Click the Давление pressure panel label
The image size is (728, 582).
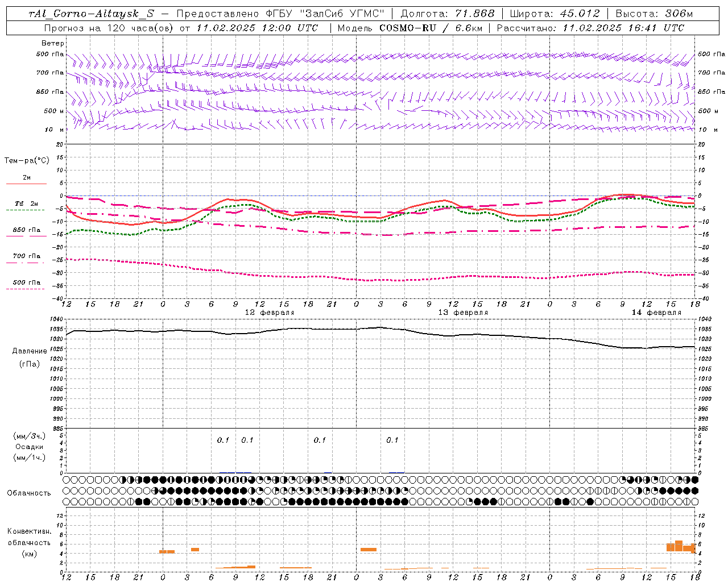click(30, 351)
